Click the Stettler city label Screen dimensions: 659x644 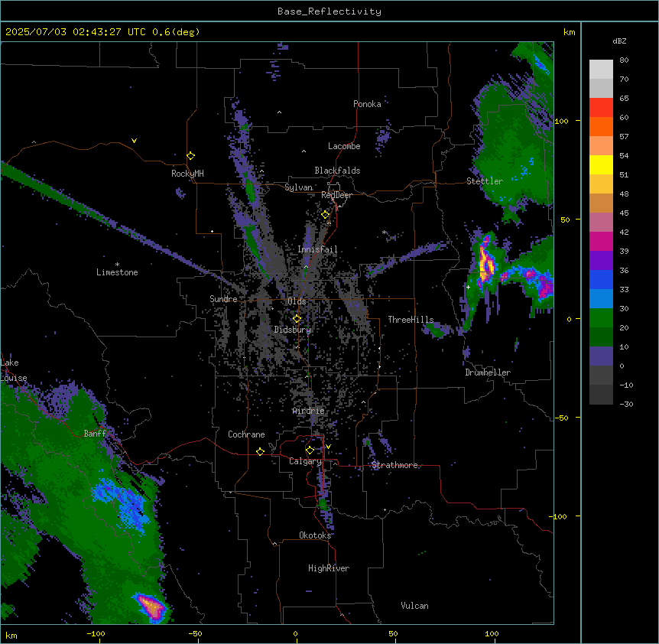[485, 181]
